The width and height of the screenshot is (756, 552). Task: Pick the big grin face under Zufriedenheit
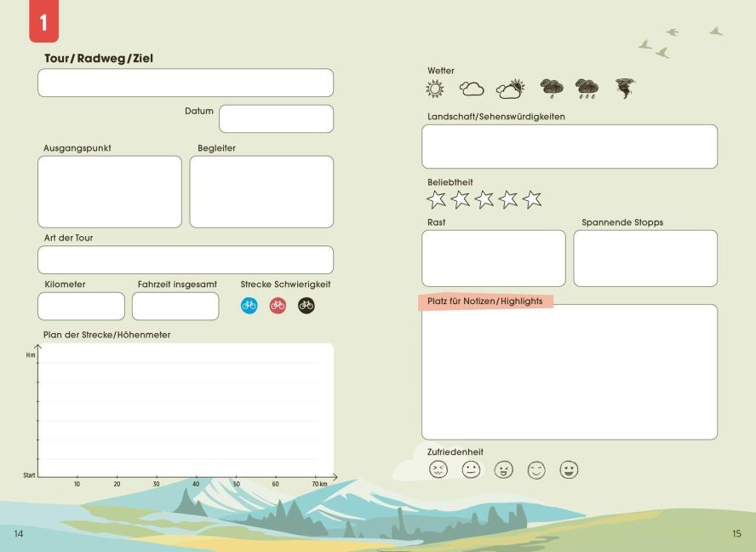(569, 469)
